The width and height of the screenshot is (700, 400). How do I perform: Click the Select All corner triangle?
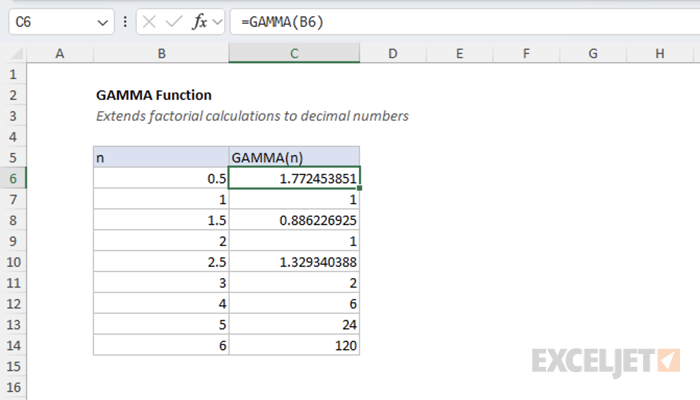point(16,54)
